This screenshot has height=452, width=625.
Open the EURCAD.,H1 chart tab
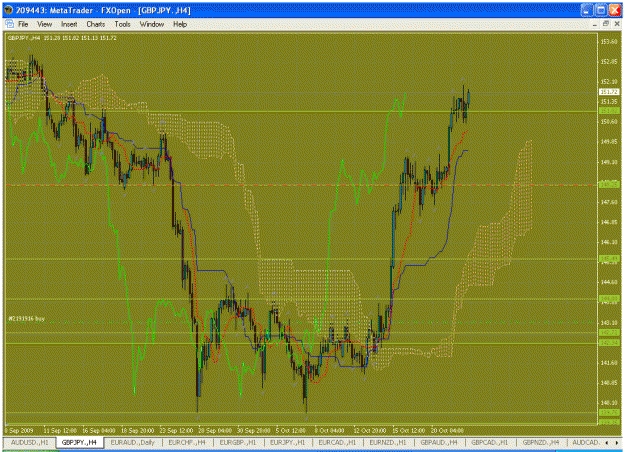click(x=337, y=442)
